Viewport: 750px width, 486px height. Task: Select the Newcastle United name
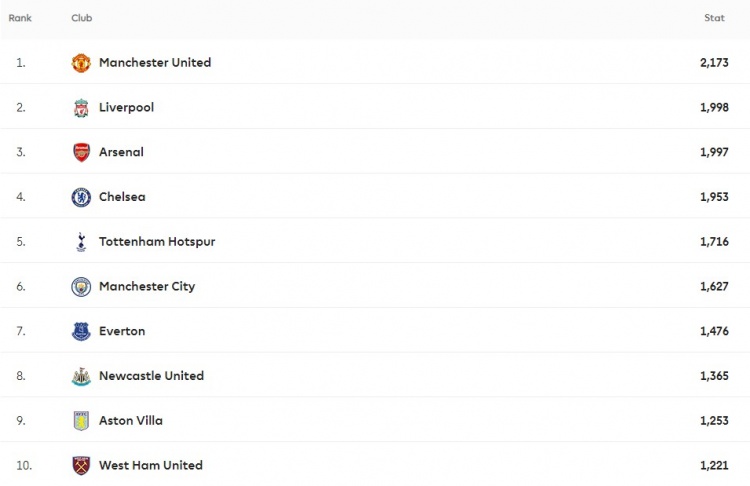[151, 376]
